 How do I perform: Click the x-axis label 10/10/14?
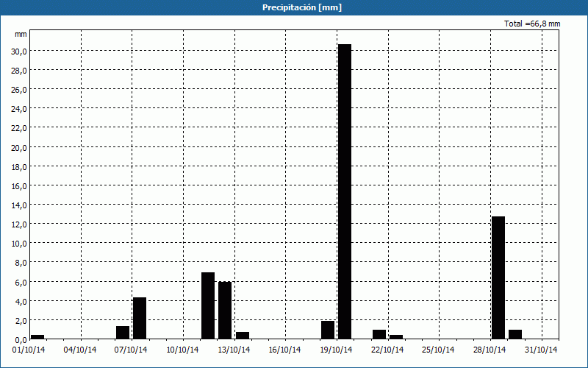point(182,350)
